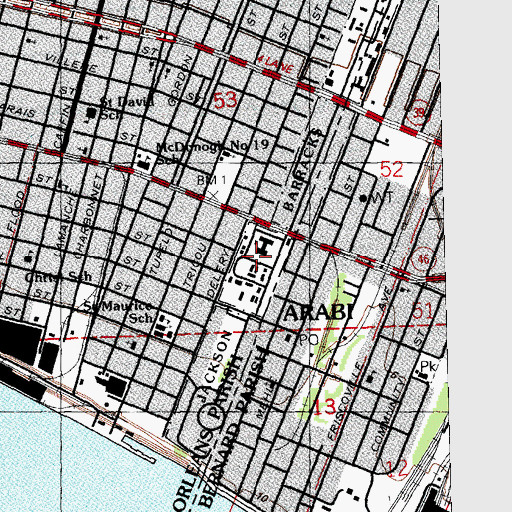
Task: Click the H-shaped building by crosshair
Action: (265, 247)
